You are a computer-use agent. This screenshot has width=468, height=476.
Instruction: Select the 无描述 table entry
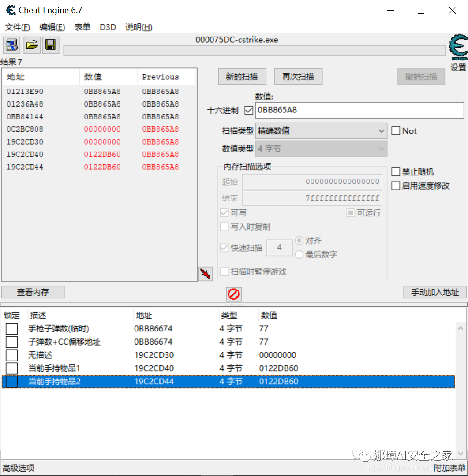pyautogui.click(x=228, y=355)
